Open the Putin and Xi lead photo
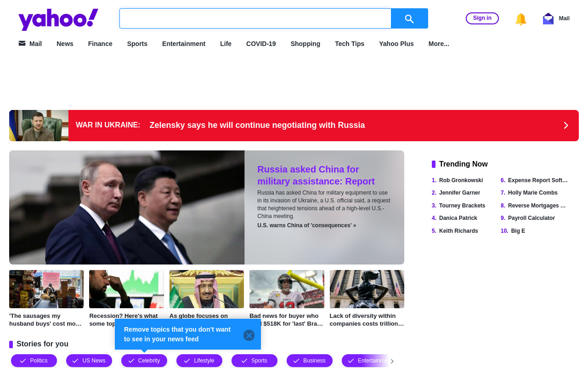Image resolution: width=588 pixels, height=368 pixels. point(127,207)
